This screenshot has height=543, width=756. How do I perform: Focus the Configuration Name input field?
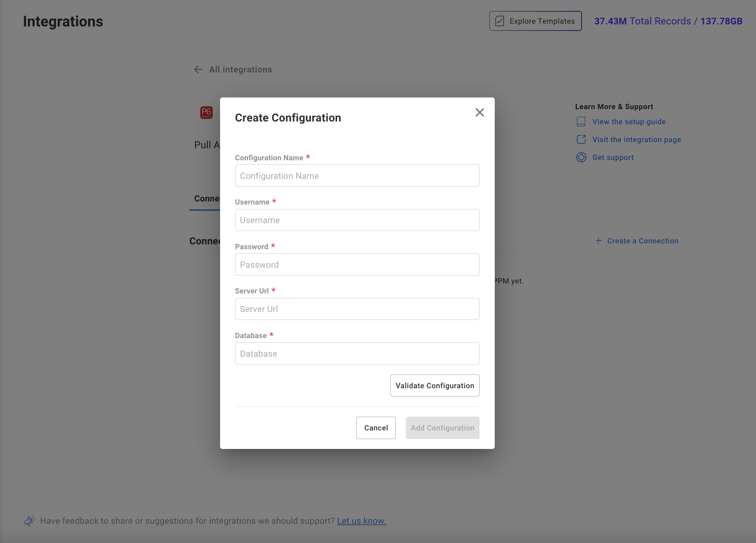coord(357,176)
